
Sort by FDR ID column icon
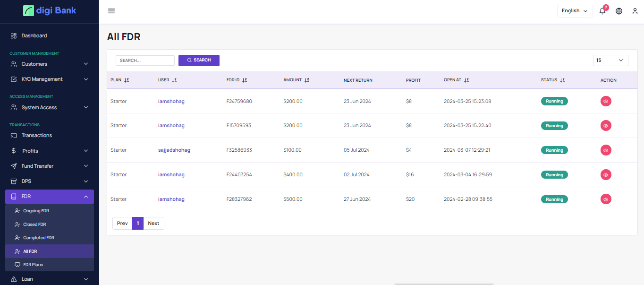click(245, 80)
